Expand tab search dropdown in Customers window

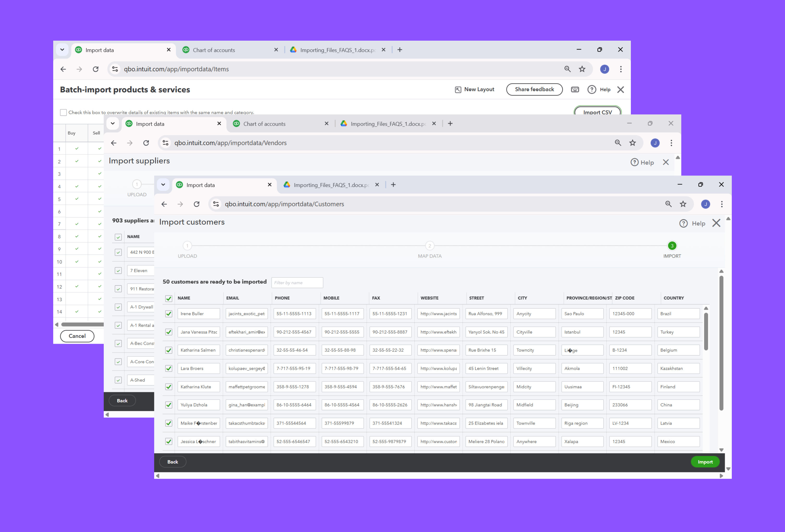pos(163,185)
